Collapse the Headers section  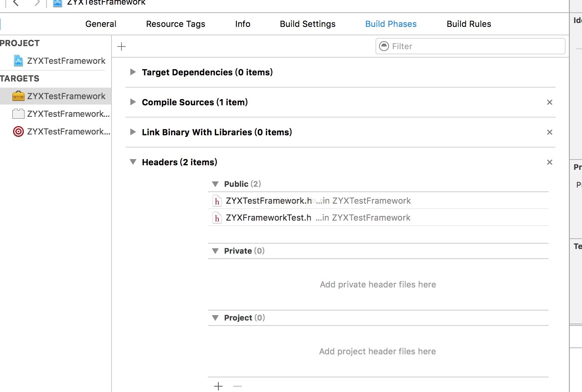coord(133,162)
